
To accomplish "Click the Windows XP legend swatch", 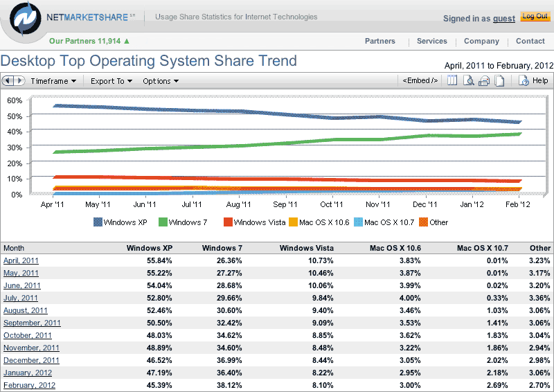I will 98,222.
